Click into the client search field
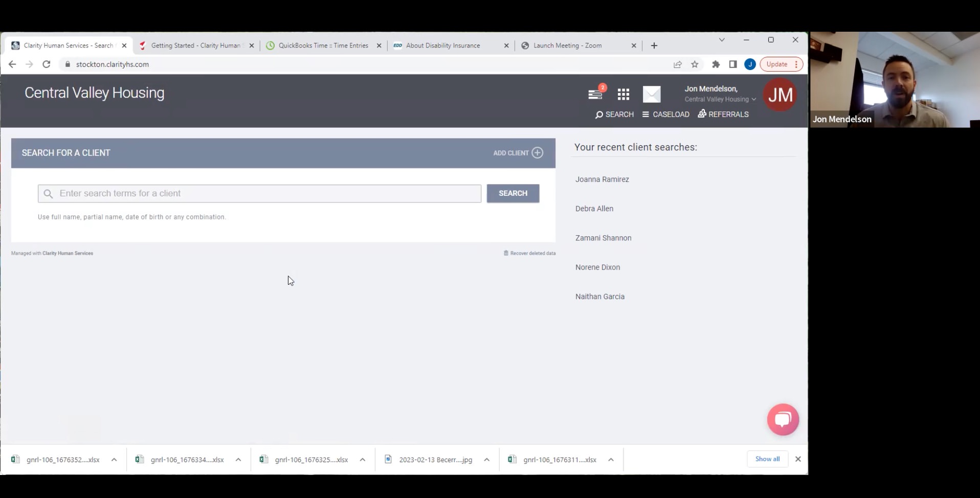 point(259,194)
